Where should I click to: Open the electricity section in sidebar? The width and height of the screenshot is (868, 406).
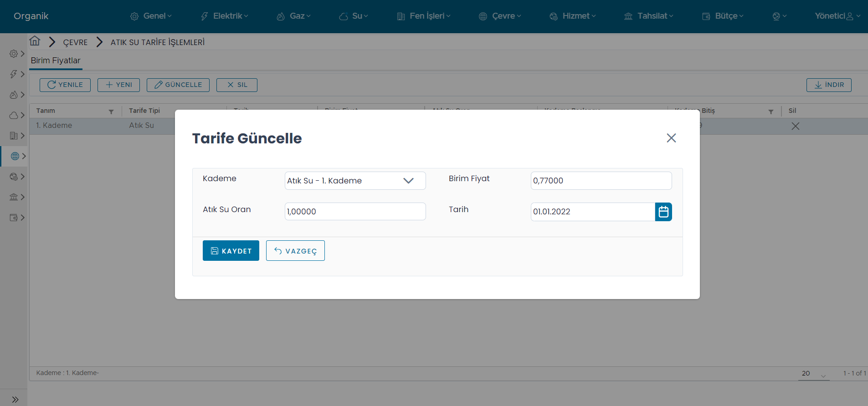tap(14, 74)
